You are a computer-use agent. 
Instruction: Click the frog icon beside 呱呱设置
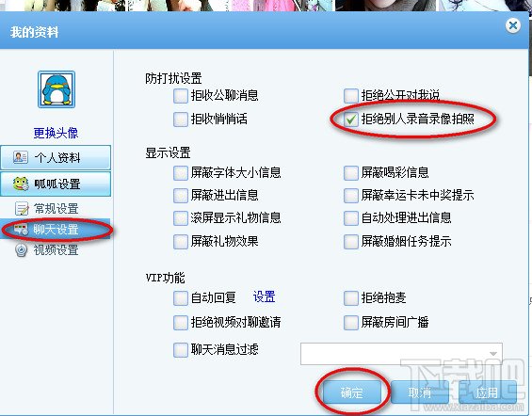[21, 184]
